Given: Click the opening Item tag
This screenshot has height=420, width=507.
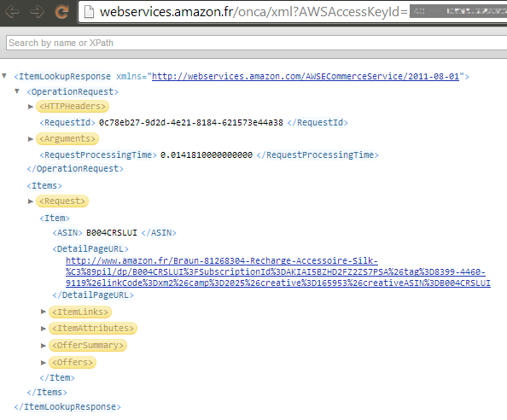Looking at the screenshot, I should point(55,219).
